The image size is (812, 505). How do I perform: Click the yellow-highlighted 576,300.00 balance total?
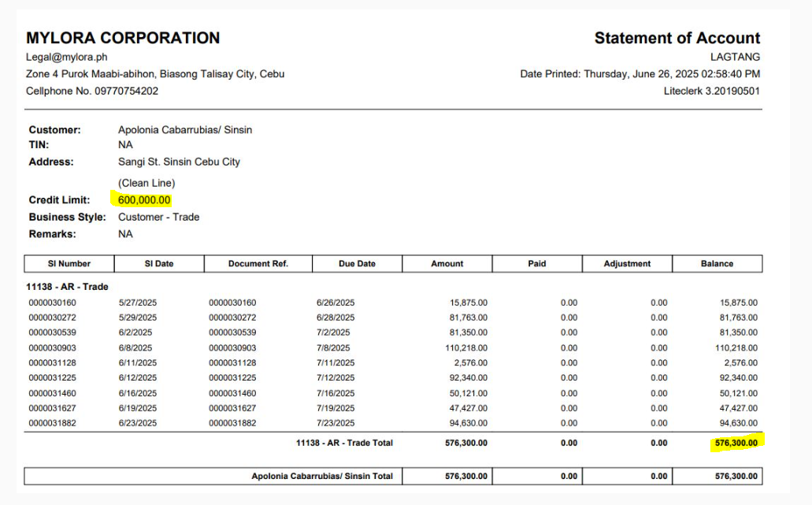(736, 443)
